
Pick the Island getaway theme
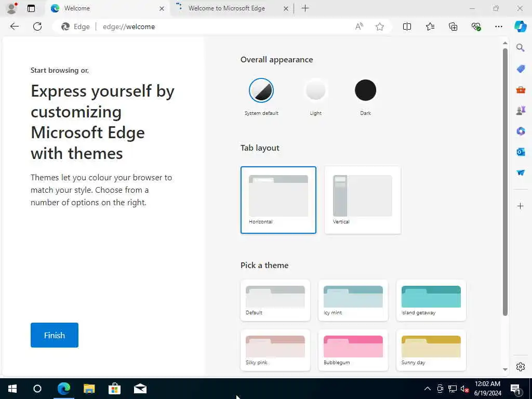point(431,300)
